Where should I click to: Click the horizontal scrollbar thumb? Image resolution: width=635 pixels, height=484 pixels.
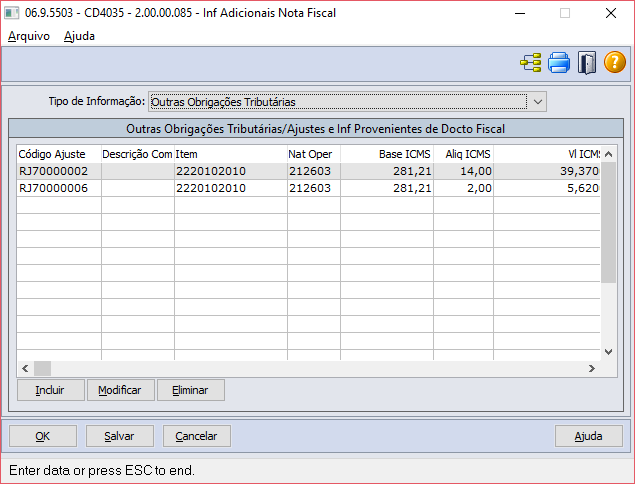[42, 368]
